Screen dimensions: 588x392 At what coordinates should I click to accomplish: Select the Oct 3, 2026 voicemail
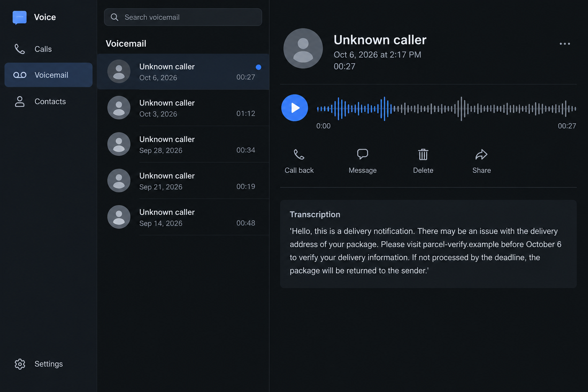coord(183,108)
